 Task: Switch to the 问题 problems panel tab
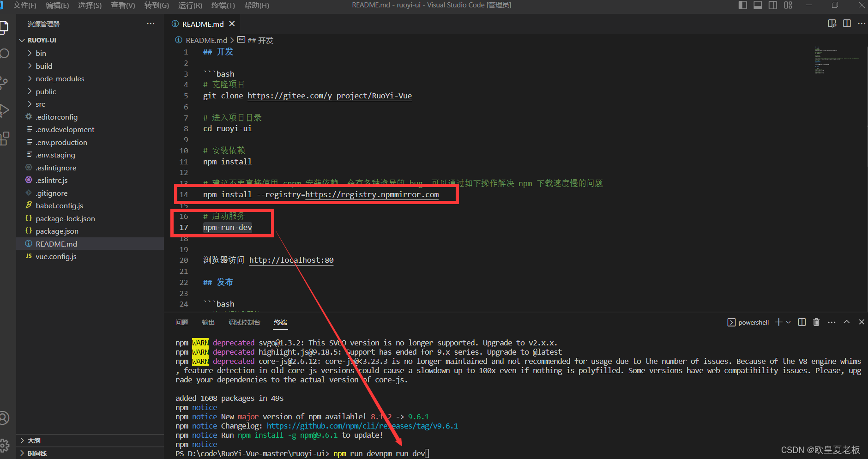(182, 322)
